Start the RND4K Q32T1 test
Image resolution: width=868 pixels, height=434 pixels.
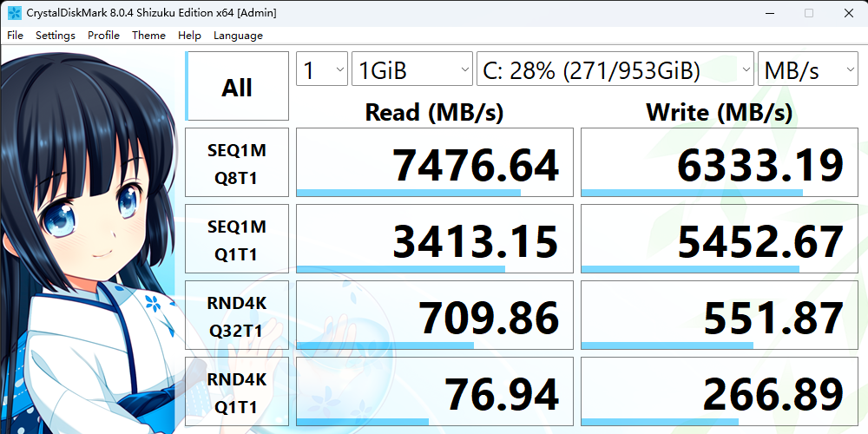237,315
